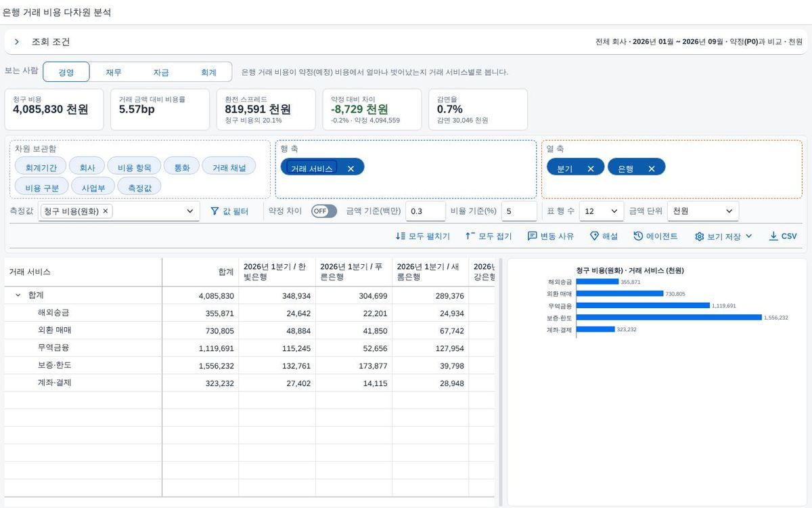This screenshot has width=812, height=508.
Task: Remove 거래 서비스 chip from row axis
Action: click(351, 169)
